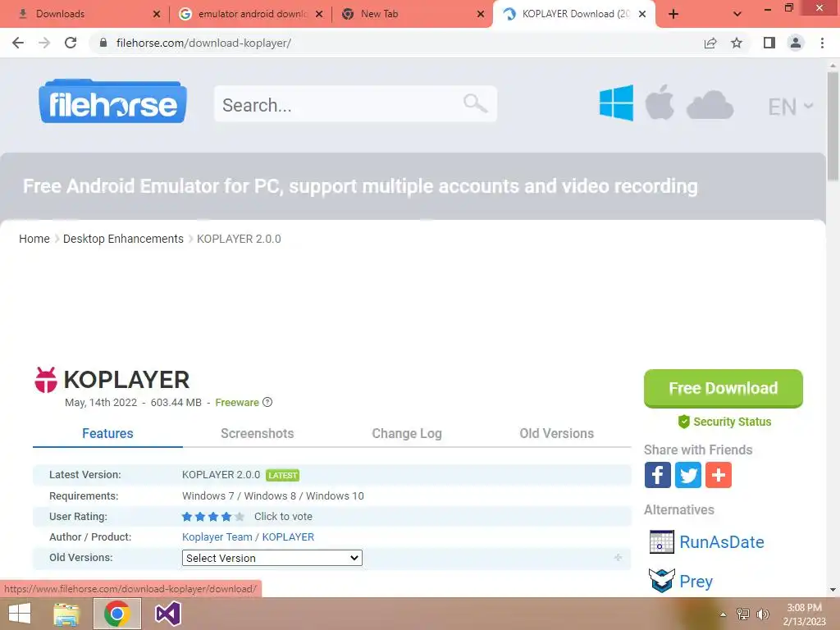Screen dimensions: 840x630
Task: Open Desktop Enhancements breadcrumb
Action: (123, 239)
